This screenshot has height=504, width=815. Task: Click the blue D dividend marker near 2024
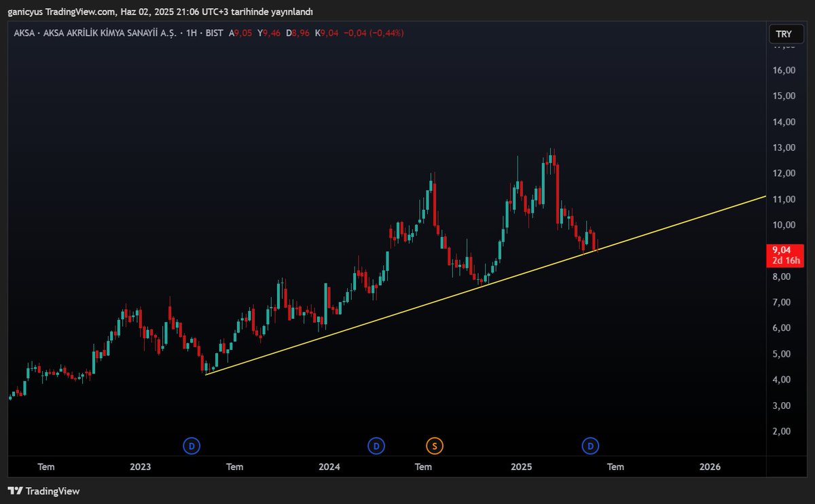[376, 446]
